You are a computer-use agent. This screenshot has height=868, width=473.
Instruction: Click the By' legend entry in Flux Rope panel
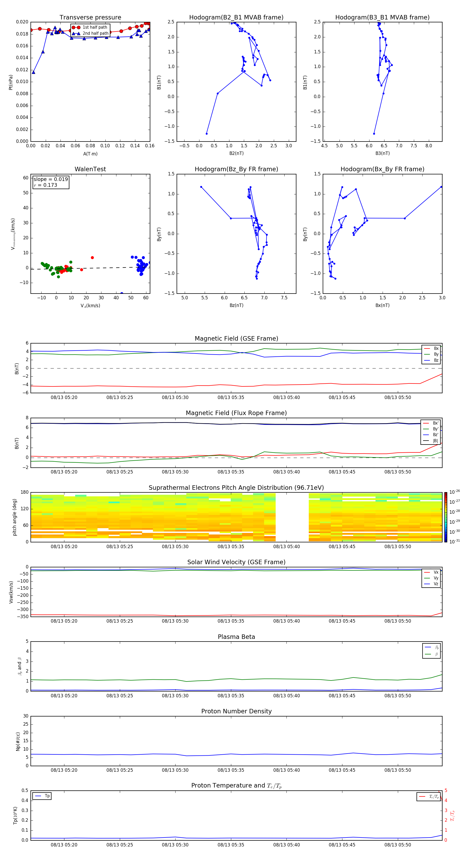(431, 429)
